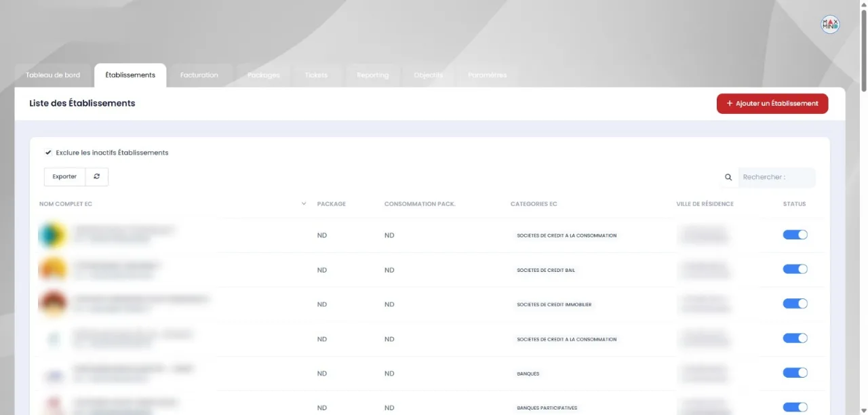Open the Facturation tab
Screen dimensions: 868x415
click(199, 75)
